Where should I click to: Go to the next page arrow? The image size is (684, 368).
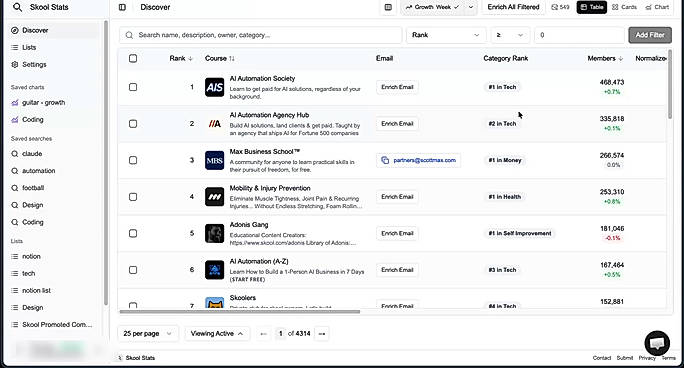pos(322,334)
